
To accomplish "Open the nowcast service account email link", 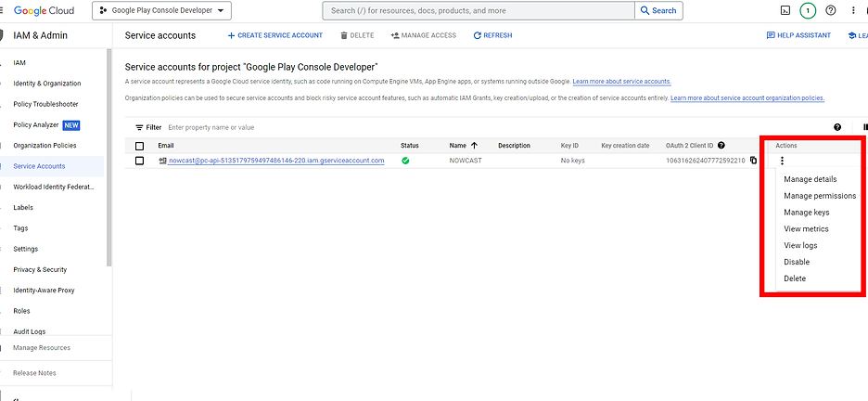I will [276, 161].
